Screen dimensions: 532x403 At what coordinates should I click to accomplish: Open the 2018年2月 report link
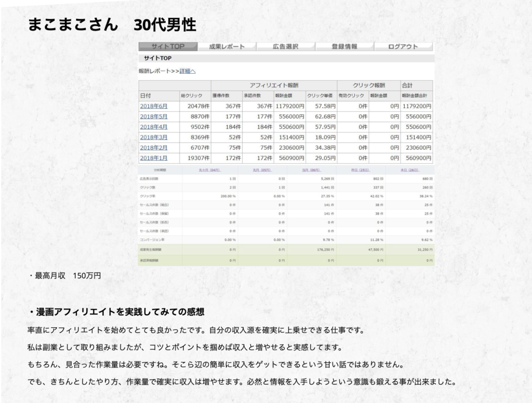coord(154,147)
